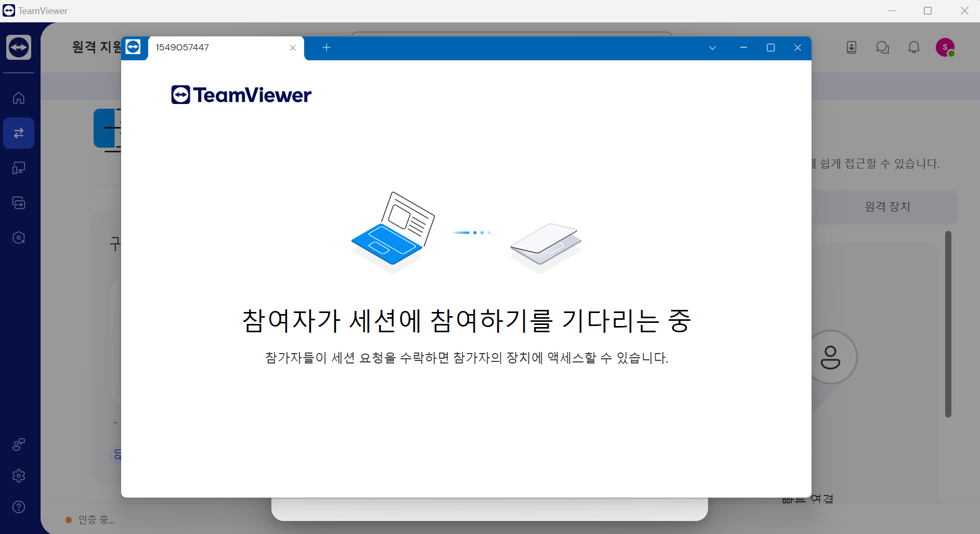Open the feedback icon near sidebar bottom
Screen dimensions: 980x534
click(x=19, y=444)
